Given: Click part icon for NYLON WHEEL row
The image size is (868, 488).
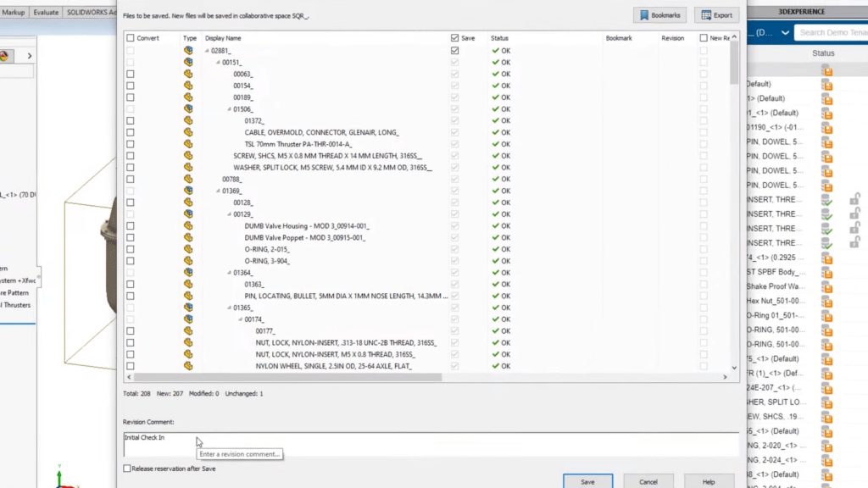Looking at the screenshot, I should pos(188,366).
